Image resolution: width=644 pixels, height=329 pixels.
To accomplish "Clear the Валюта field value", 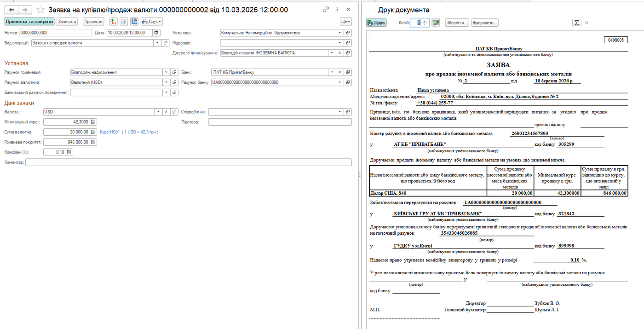I will click(166, 112).
